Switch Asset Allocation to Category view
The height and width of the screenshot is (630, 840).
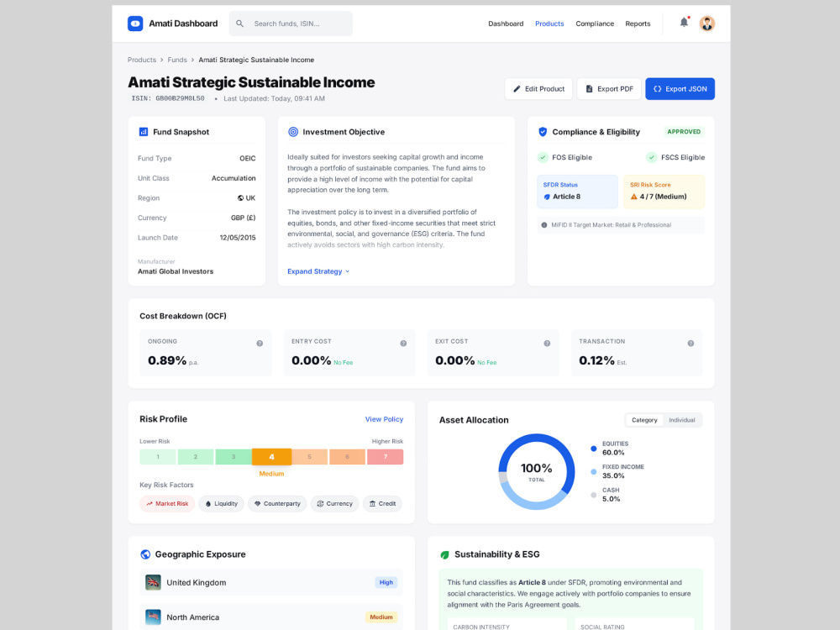click(x=644, y=420)
